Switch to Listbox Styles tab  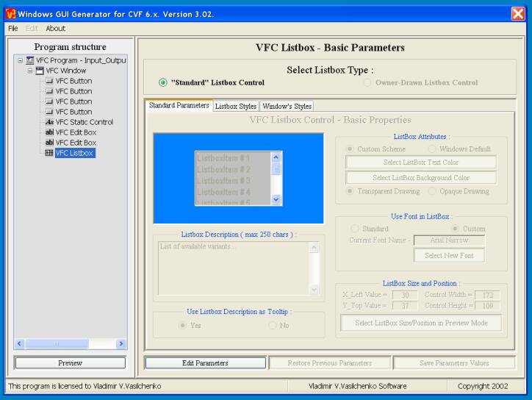coord(236,107)
